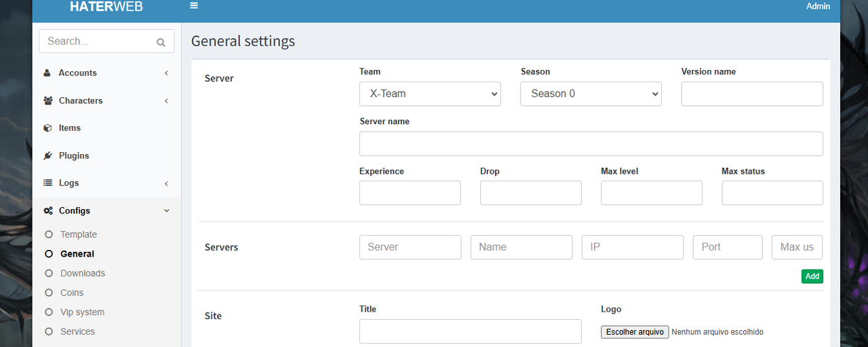Toggle the sidebar with the hamburger icon
The image size is (868, 347).
click(x=194, y=5)
